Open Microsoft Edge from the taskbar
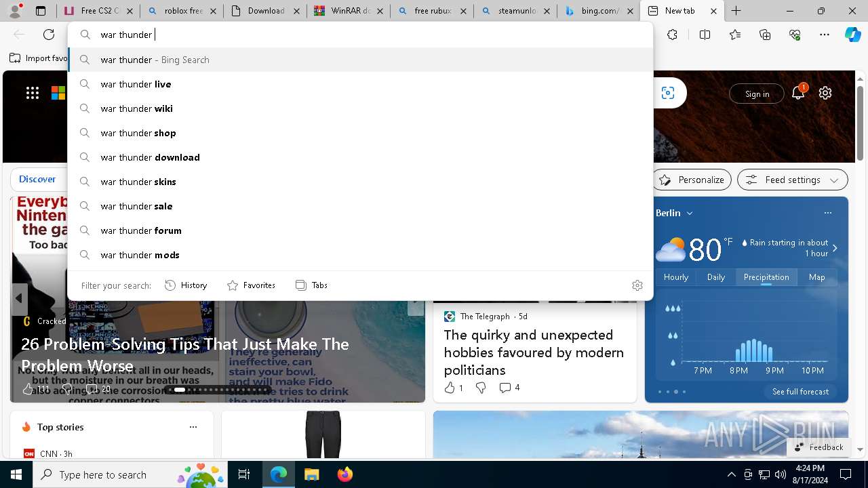This screenshot has height=488, width=868. tap(279, 474)
